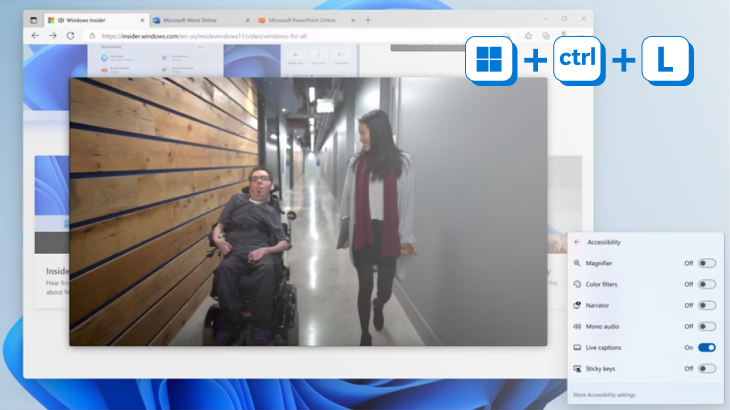Screen dimensions: 730x410
Task: Switch to the Windows Insider tab
Action: (96, 20)
